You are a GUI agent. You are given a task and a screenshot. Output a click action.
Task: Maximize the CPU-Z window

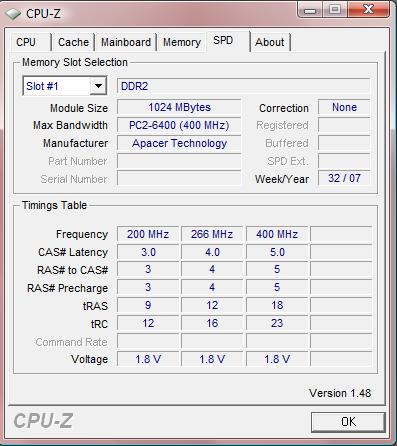[335, 10]
